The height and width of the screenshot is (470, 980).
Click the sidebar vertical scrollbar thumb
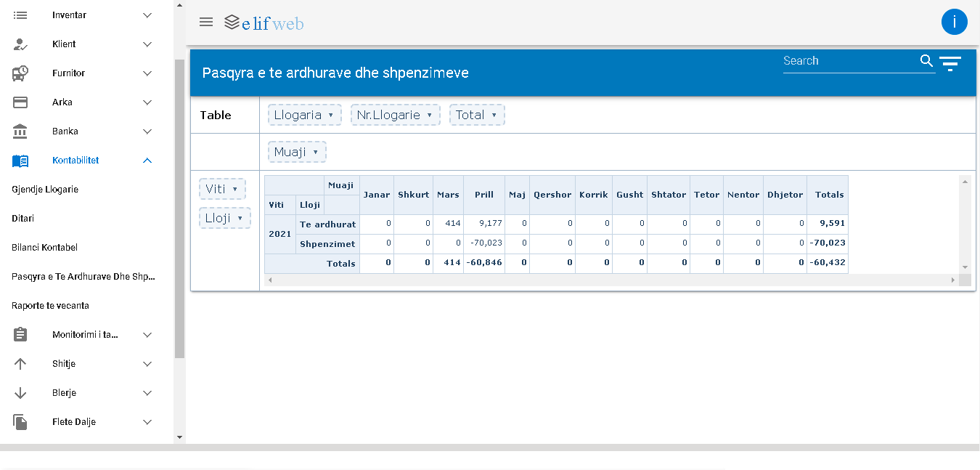(180, 208)
